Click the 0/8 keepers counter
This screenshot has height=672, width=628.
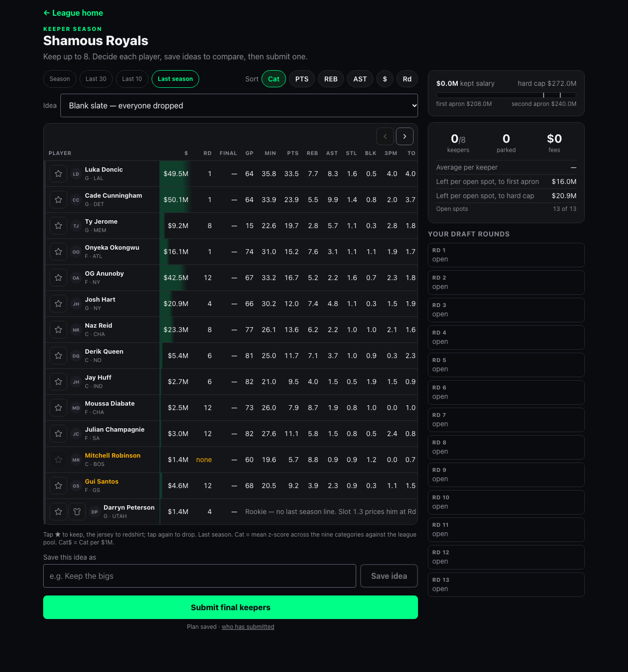[458, 143]
